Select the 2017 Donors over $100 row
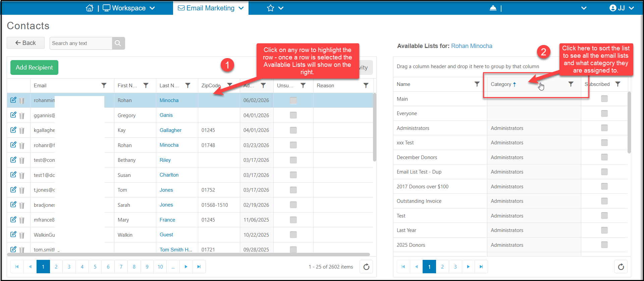The image size is (644, 281). pyautogui.click(x=510, y=186)
